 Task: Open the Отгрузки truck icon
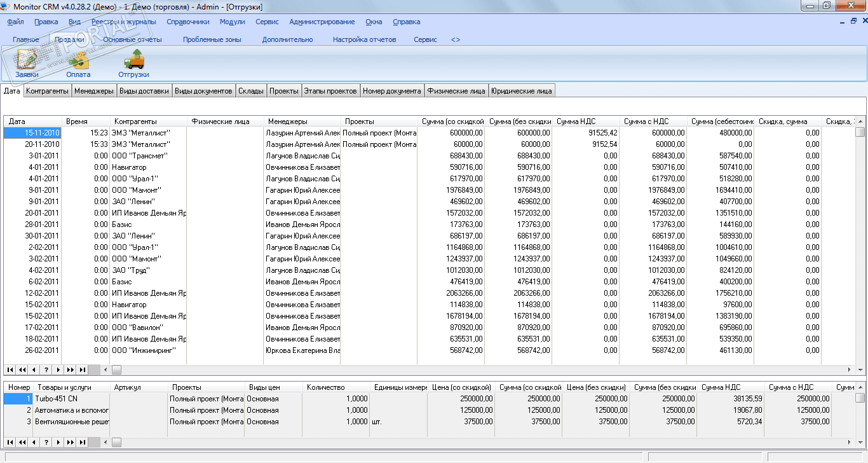pyautogui.click(x=133, y=64)
